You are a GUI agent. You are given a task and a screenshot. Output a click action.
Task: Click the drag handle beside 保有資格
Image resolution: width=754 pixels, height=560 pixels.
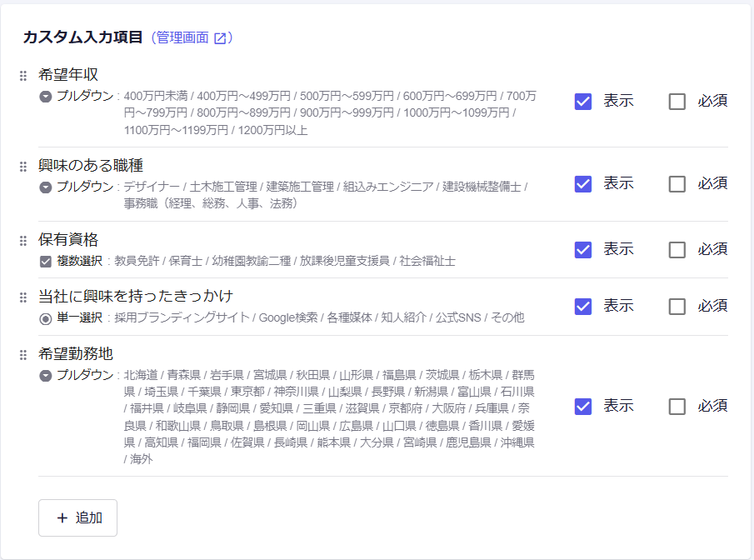point(23,241)
